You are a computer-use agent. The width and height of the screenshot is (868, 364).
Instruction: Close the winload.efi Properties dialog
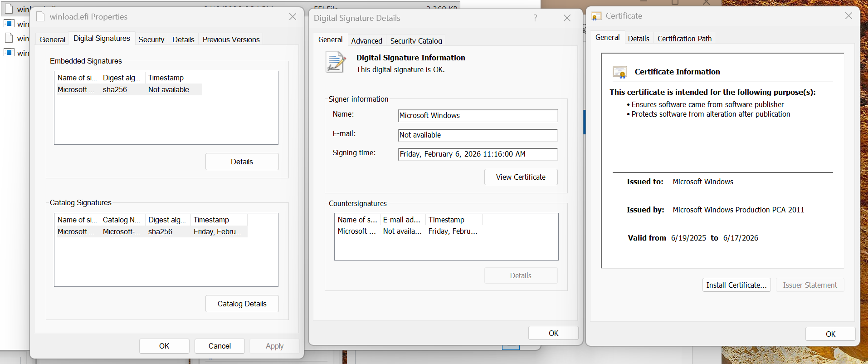pyautogui.click(x=293, y=17)
